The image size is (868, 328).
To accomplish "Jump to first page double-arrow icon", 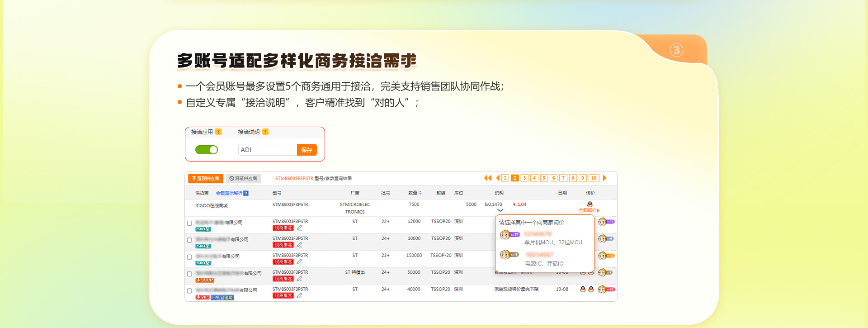I will coord(487,178).
